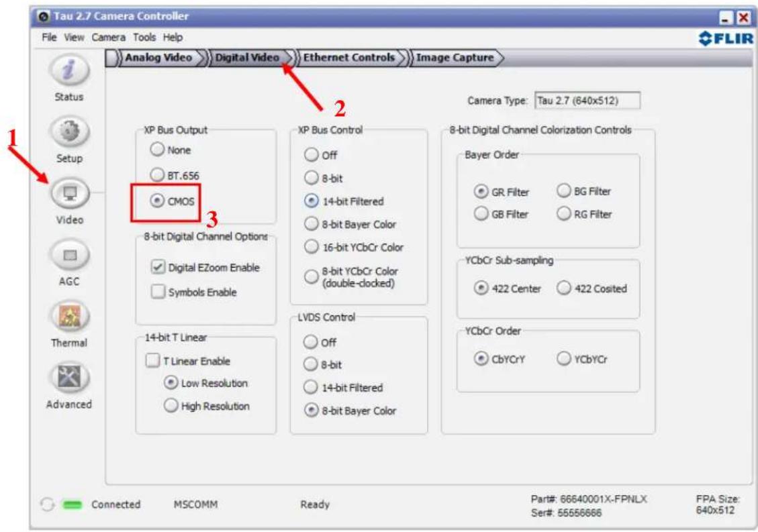
Task: Open the Status panel icon
Action: tap(69, 70)
